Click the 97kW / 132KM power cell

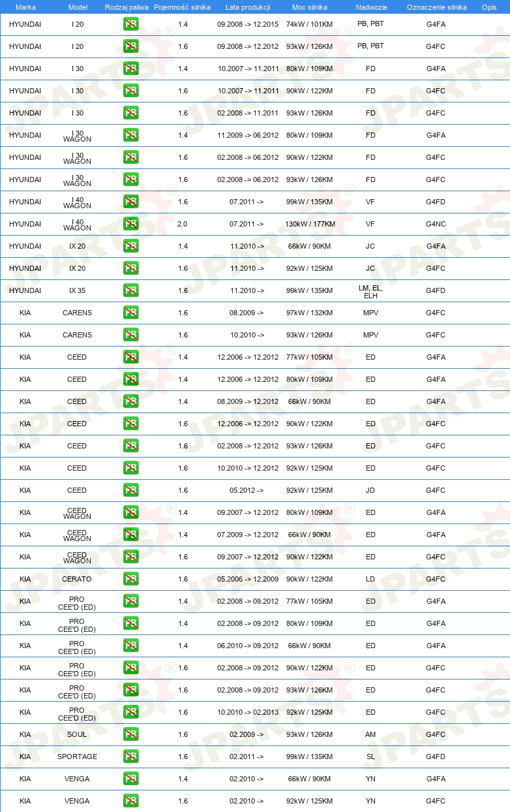click(x=310, y=313)
